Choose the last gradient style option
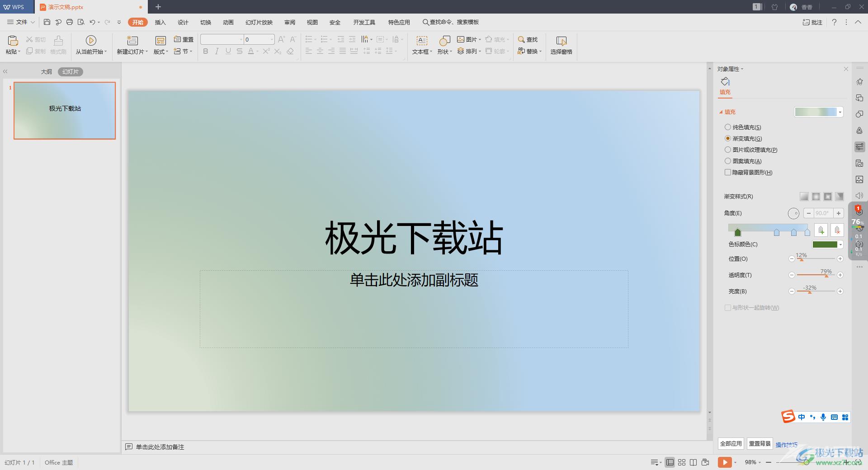 tap(840, 196)
